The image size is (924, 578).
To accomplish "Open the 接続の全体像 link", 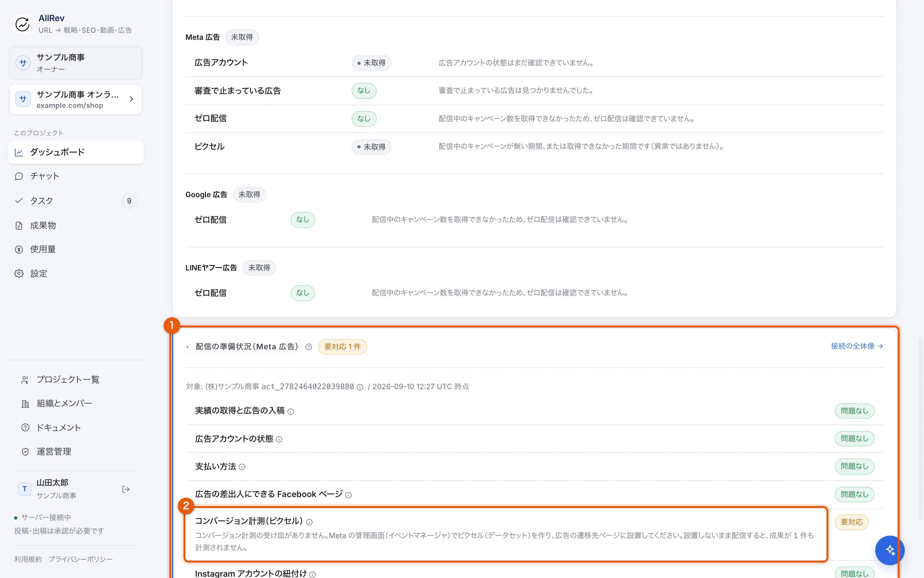I will coord(857,346).
